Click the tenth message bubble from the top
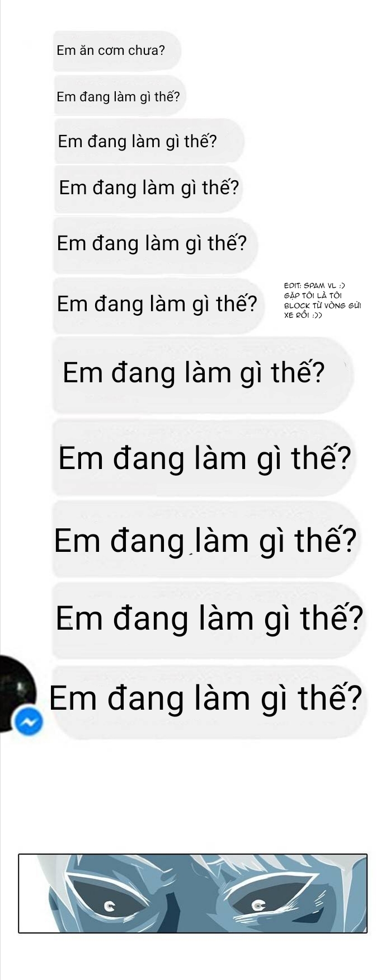Viewport: 386px width, 980px height. (x=208, y=620)
